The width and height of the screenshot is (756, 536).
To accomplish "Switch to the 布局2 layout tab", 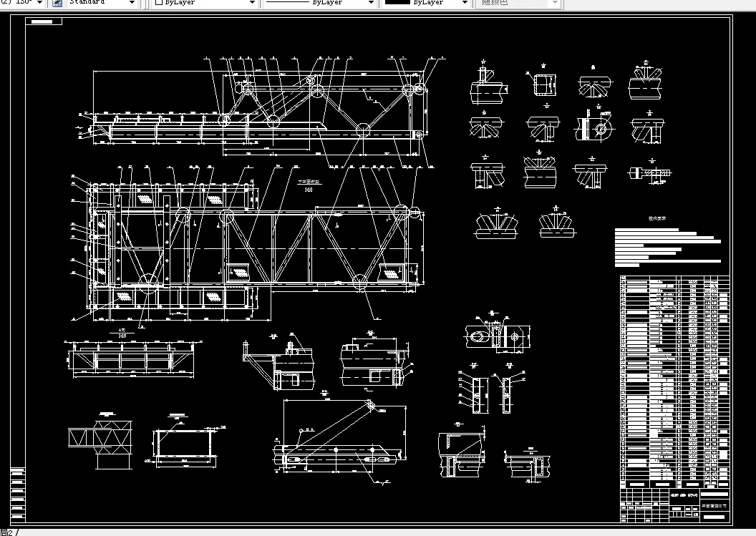I will pos(8,532).
